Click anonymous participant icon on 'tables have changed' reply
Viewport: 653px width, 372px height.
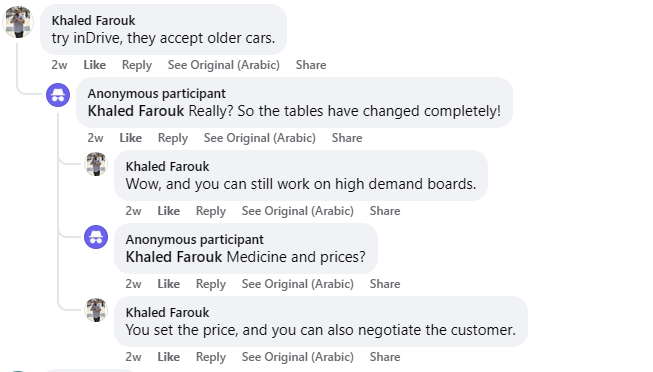coord(58,95)
